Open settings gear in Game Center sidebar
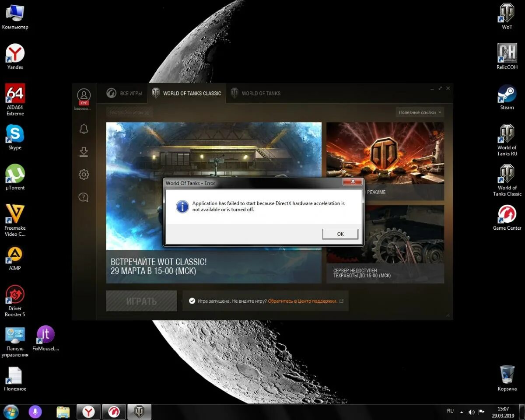The image size is (525, 420). (x=84, y=175)
